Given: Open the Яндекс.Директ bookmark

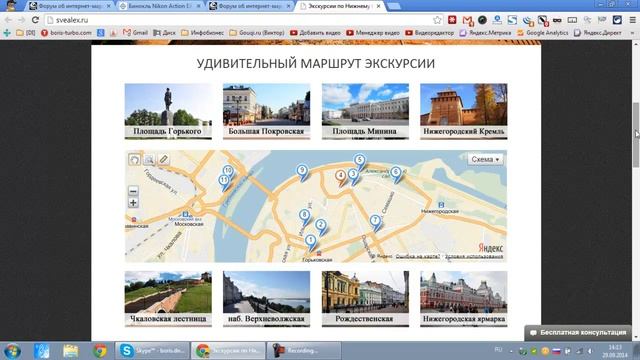Looking at the screenshot, I should pos(598,33).
